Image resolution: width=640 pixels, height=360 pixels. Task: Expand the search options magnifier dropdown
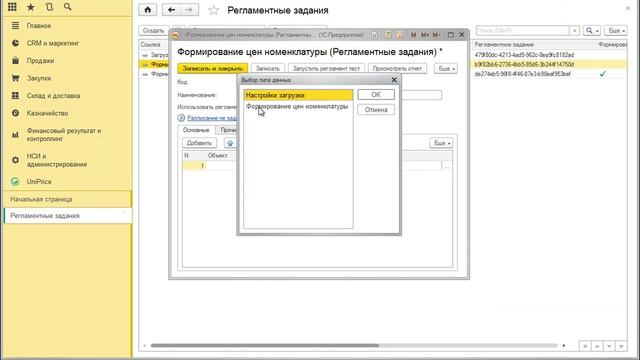pyautogui.click(x=592, y=31)
